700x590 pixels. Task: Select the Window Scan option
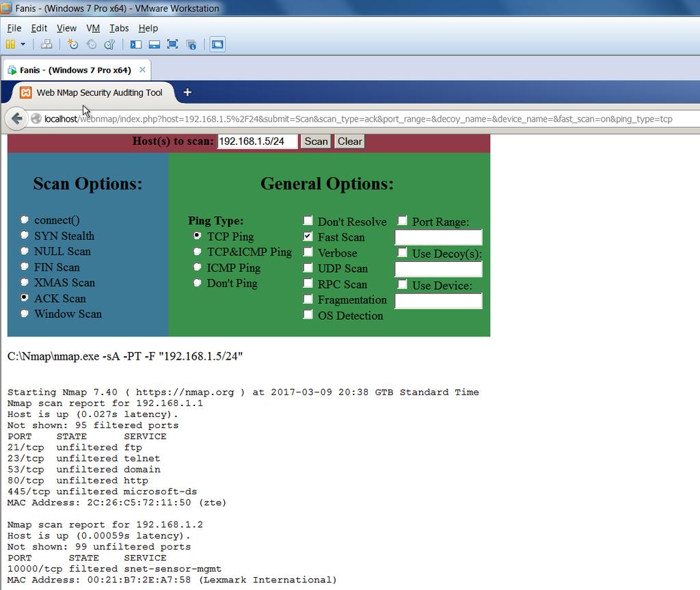tap(25, 313)
